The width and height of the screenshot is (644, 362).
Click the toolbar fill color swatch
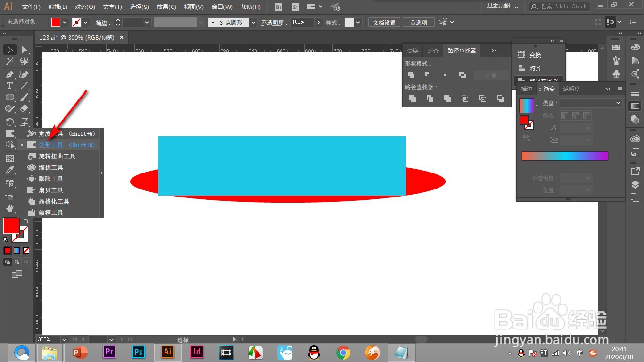click(x=11, y=225)
